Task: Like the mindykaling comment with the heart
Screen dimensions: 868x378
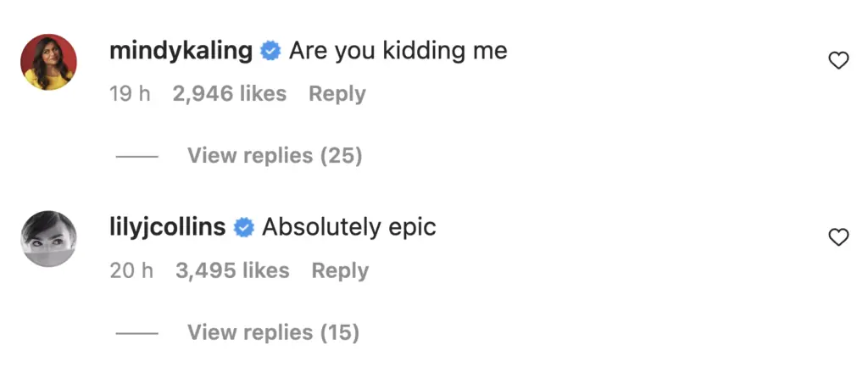Action: pyautogui.click(x=837, y=60)
